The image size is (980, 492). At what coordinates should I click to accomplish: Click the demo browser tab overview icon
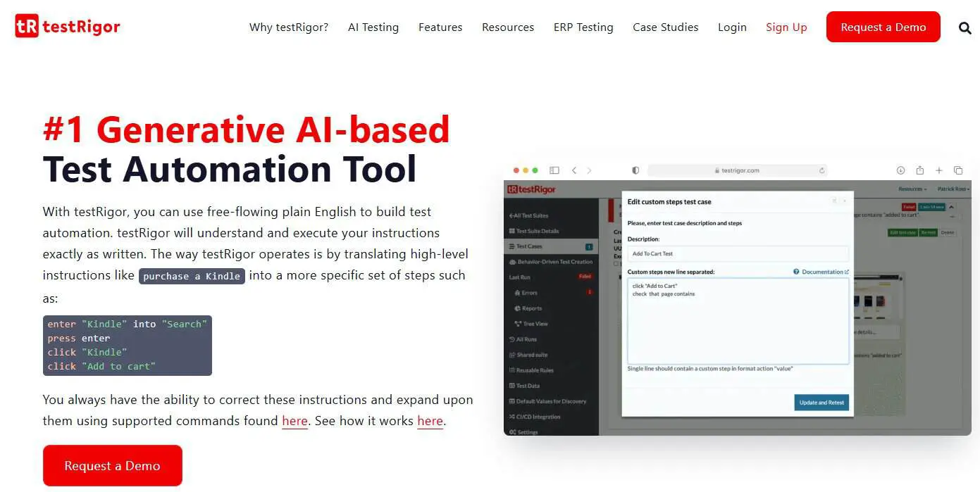(x=958, y=170)
